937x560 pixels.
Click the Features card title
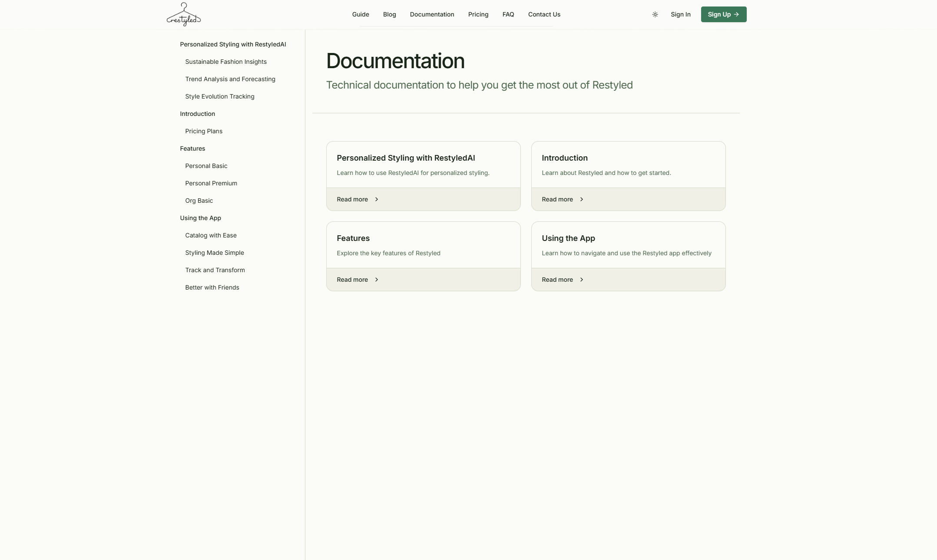[353, 238]
